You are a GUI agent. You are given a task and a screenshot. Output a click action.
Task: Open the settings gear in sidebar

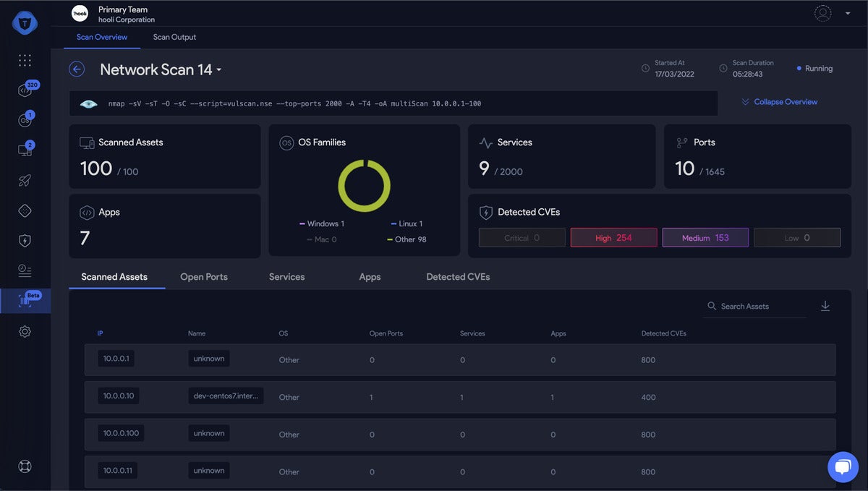pyautogui.click(x=25, y=331)
